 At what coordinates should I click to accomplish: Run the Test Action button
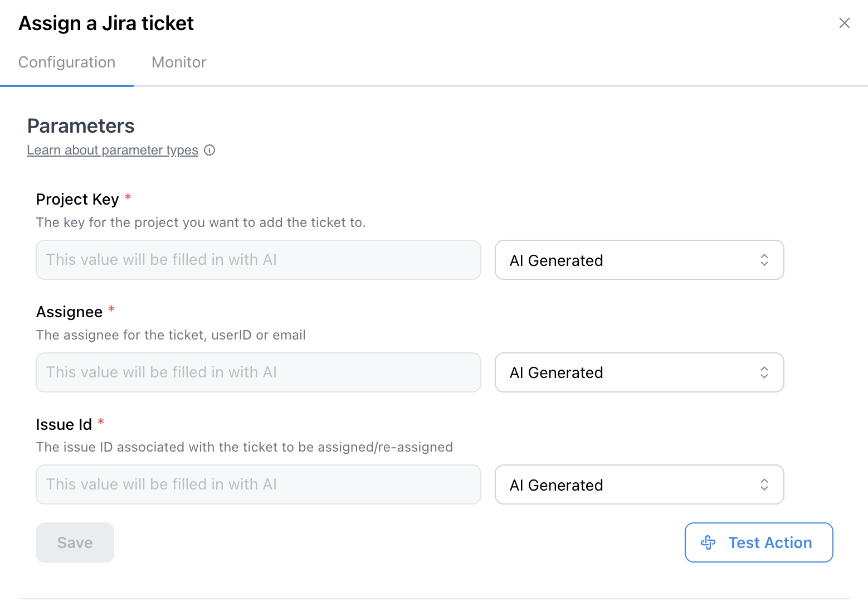coord(758,542)
